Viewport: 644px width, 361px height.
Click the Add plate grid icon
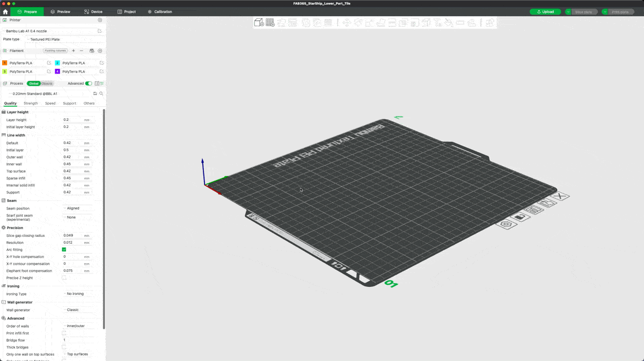(270, 23)
